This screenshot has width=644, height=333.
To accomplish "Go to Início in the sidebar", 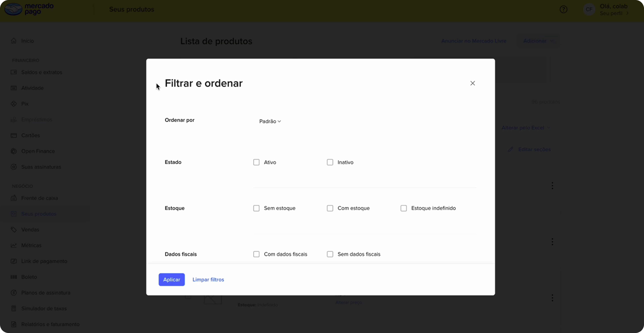I will (x=28, y=41).
